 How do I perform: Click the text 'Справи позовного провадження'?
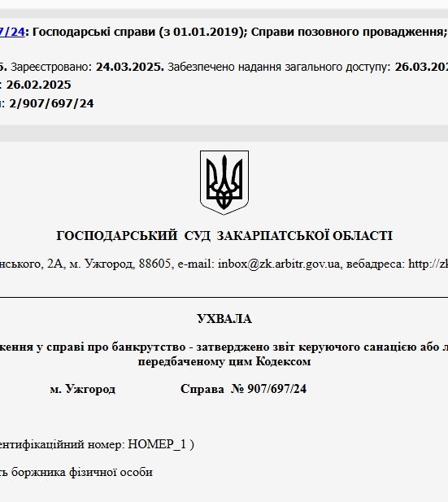coord(347,32)
